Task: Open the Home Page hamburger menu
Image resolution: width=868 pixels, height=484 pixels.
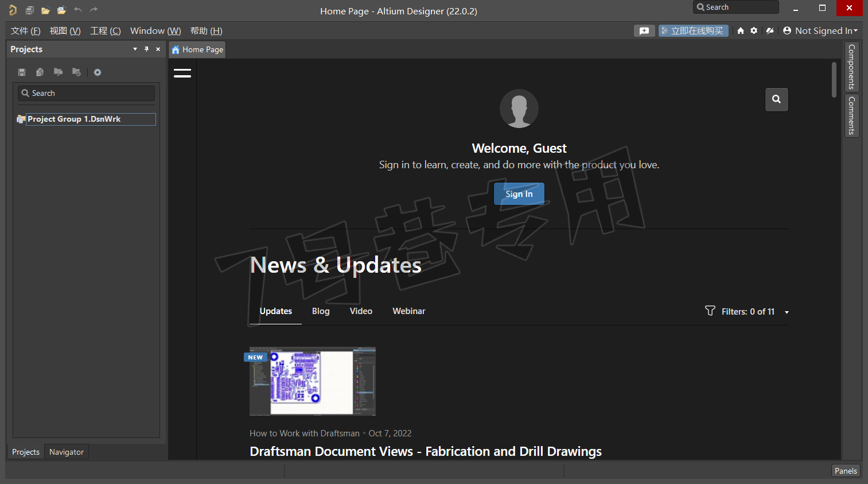Action: click(x=182, y=73)
